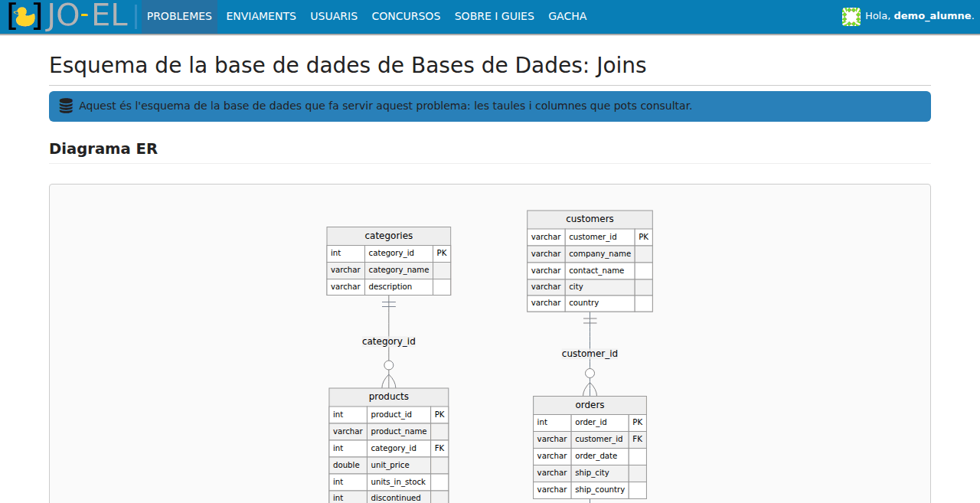The width and height of the screenshot is (980, 503).
Task: Click the customer_id relationship label
Action: [x=590, y=354]
